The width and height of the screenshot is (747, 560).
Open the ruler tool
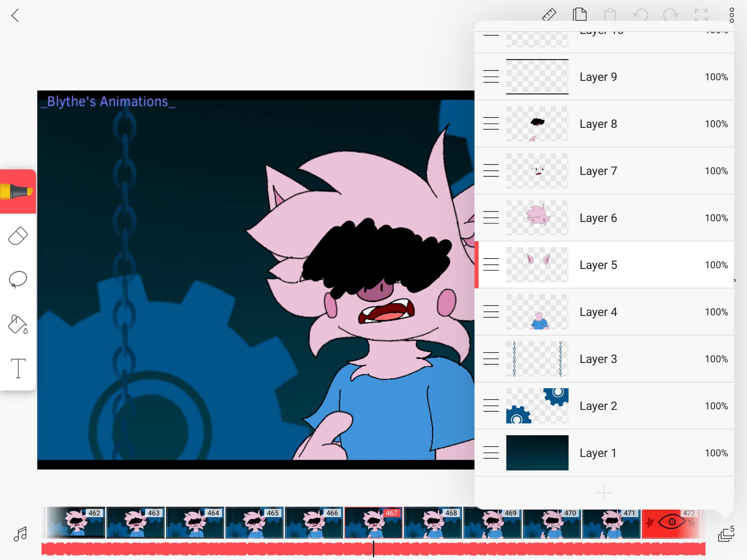point(549,15)
